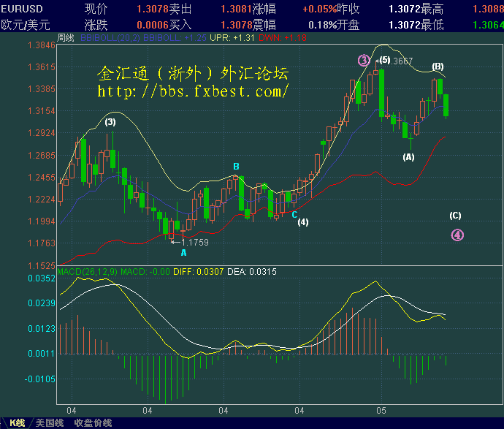The width and height of the screenshot is (504, 429).
Task: Click the UPR: +1.31 value
Action: coord(232,38)
